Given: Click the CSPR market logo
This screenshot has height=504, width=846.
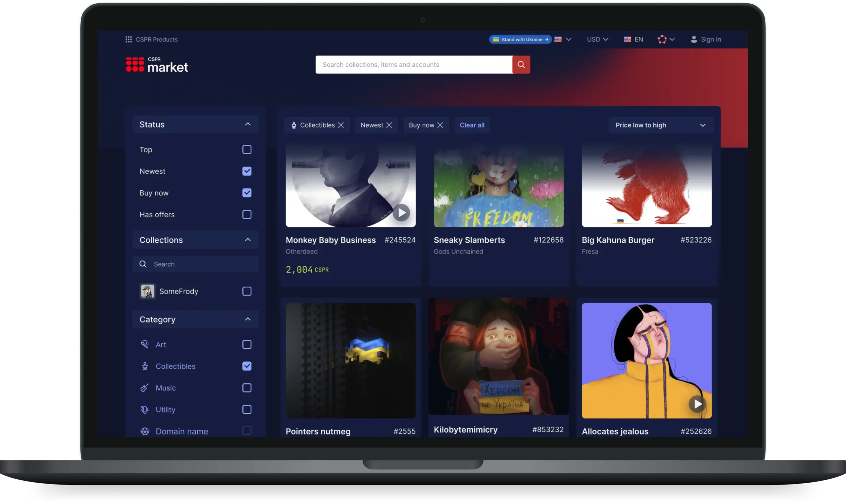Looking at the screenshot, I should coord(157,65).
